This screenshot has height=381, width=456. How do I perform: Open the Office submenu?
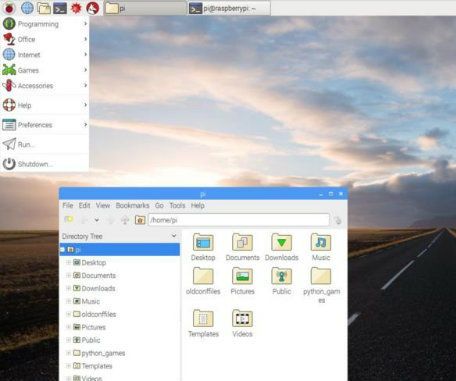pyautogui.click(x=45, y=39)
